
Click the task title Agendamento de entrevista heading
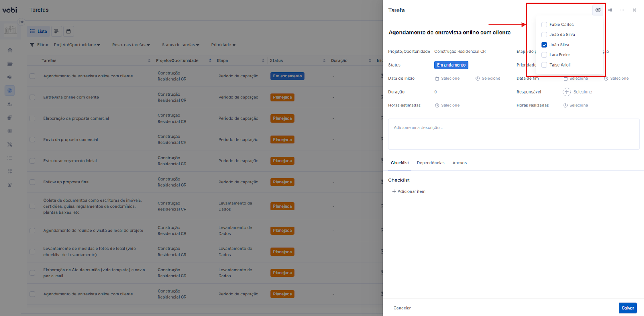pos(450,33)
